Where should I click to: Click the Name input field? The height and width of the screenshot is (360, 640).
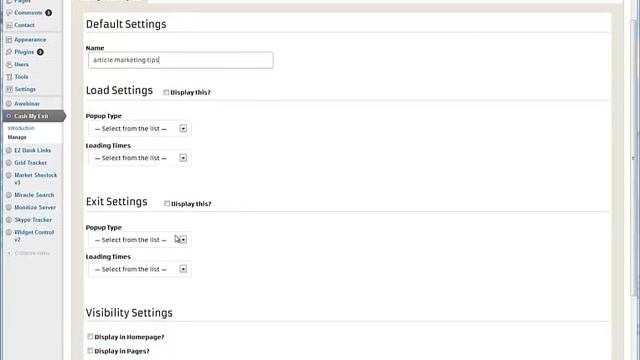click(180, 60)
